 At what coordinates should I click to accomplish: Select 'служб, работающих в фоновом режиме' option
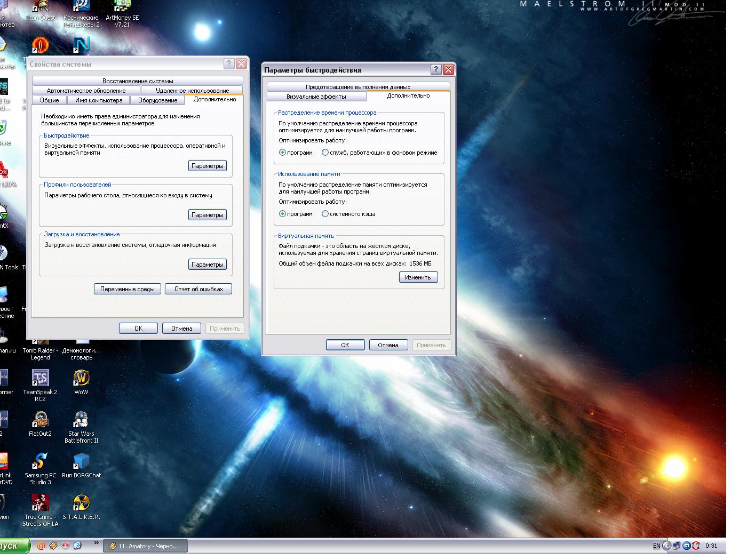(379, 153)
